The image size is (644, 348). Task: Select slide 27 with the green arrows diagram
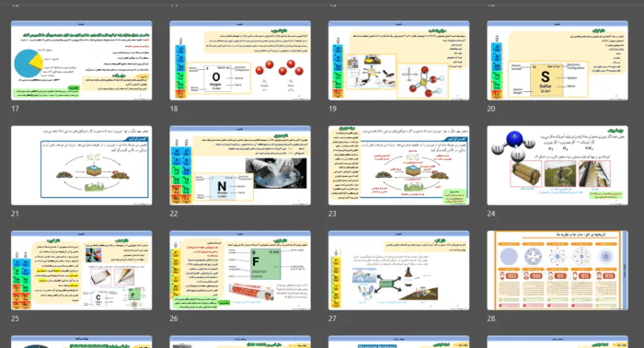pos(398,271)
